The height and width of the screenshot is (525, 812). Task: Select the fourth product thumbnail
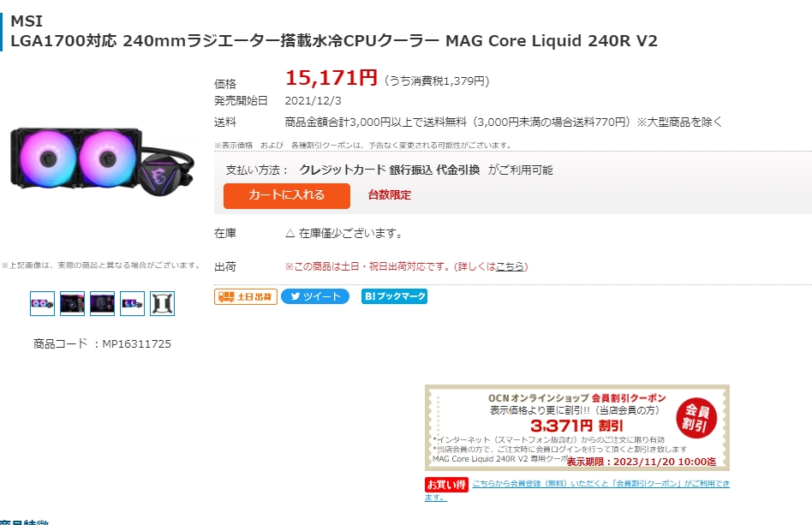[x=132, y=303]
